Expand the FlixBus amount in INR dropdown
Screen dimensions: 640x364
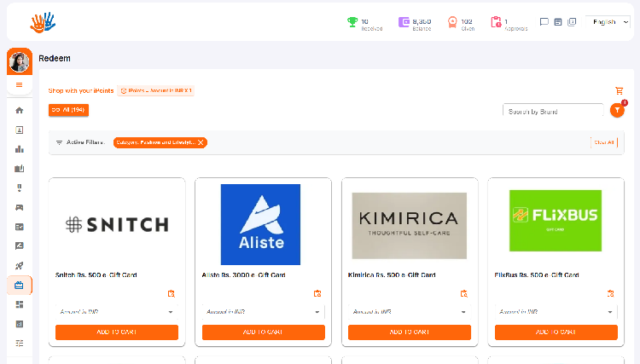click(x=556, y=312)
